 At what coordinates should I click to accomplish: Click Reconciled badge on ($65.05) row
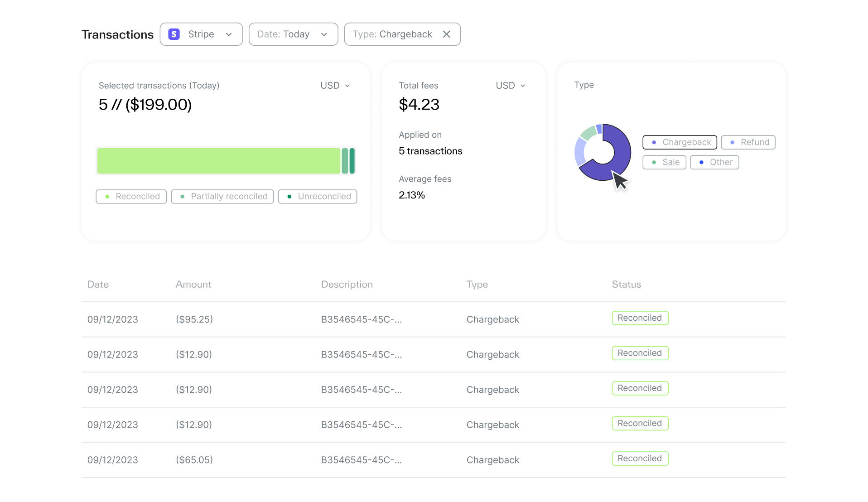coord(640,459)
